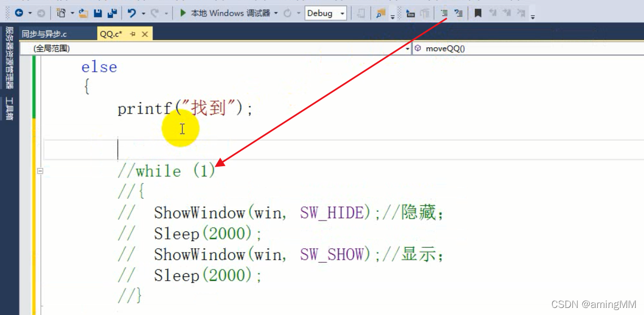
Task: Collapse the commented while (1) block
Action: (40, 171)
